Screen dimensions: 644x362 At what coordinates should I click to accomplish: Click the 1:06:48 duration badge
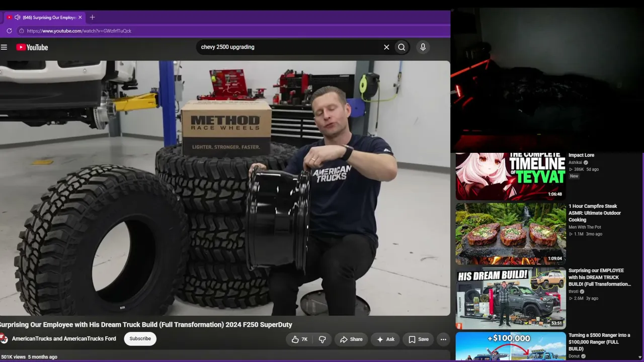point(555,194)
